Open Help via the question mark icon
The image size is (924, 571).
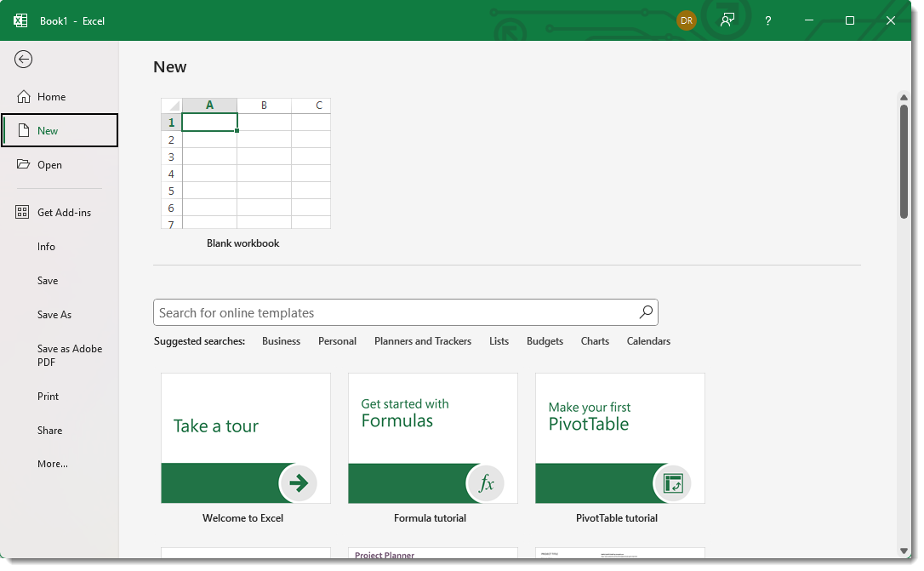tap(767, 20)
